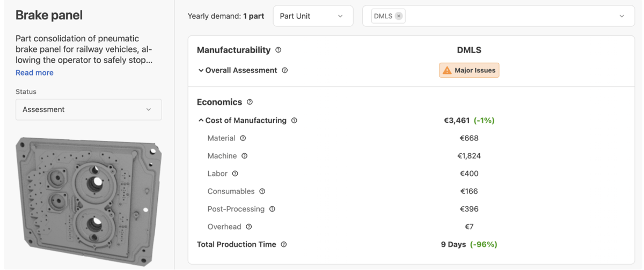Click help icon next to Total Production Time
This screenshot has width=644, height=270.
coord(284,244)
